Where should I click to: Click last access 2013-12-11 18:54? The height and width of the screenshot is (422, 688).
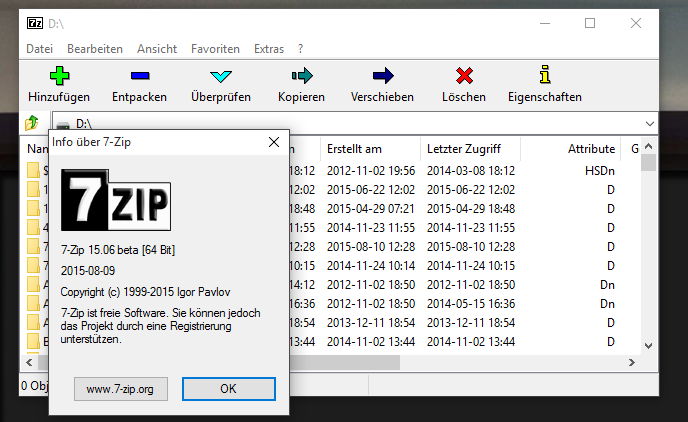click(x=471, y=323)
